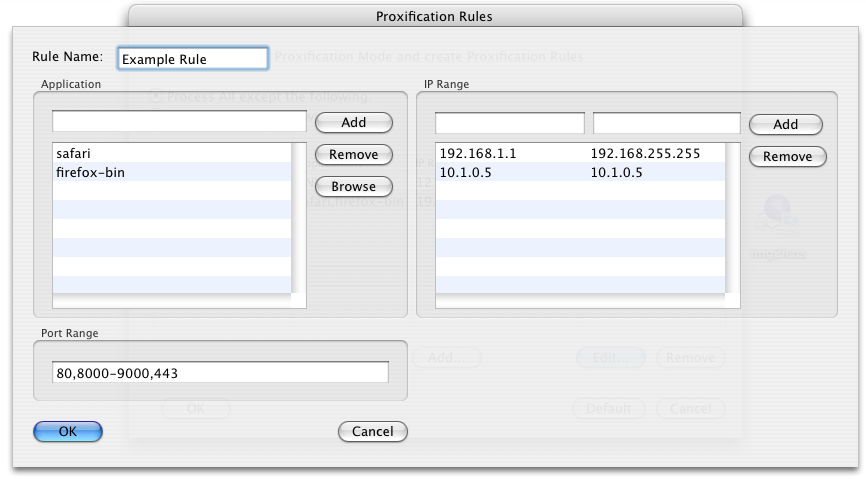Dismiss the rule sheet with Cancel
Image resolution: width=866 pixels, height=479 pixels.
tap(372, 432)
